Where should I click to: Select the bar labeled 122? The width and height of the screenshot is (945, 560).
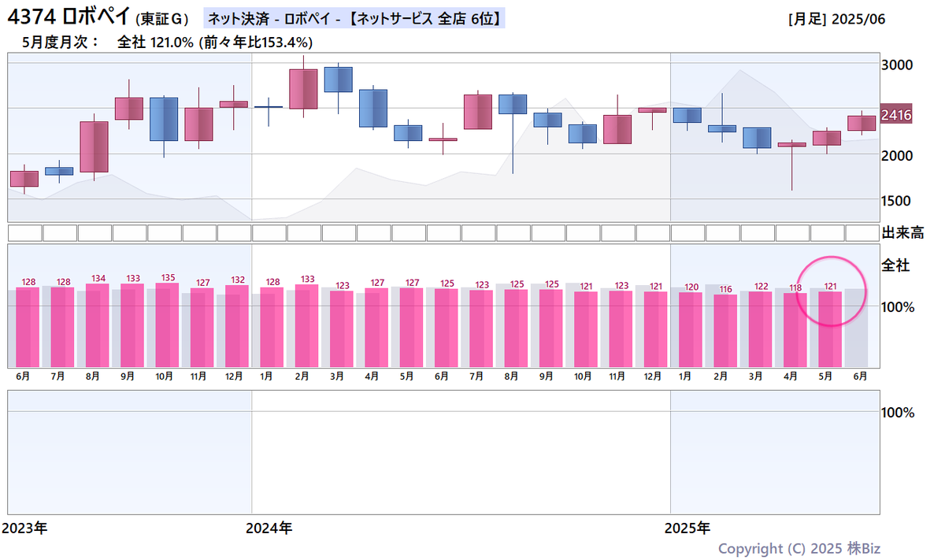tap(760, 329)
